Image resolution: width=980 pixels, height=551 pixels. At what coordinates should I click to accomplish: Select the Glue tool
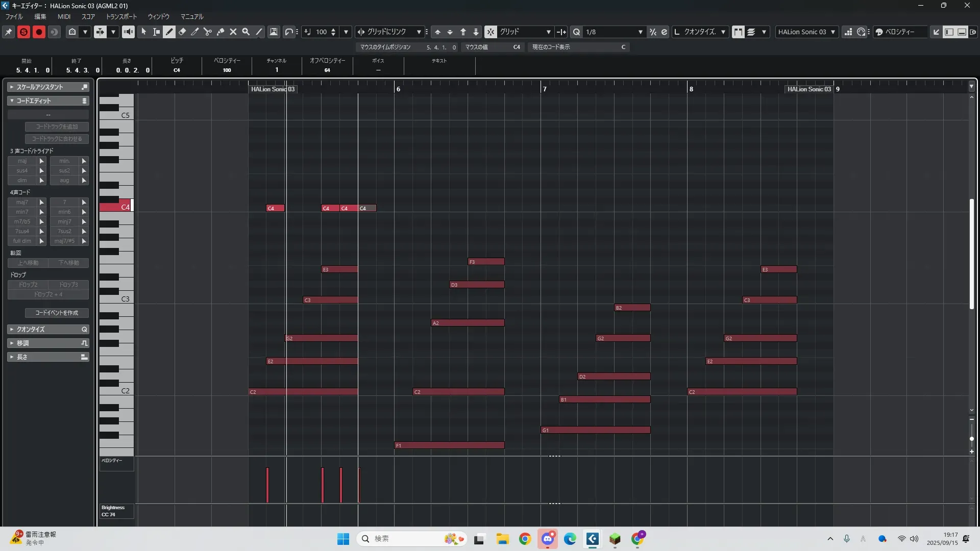pos(220,32)
